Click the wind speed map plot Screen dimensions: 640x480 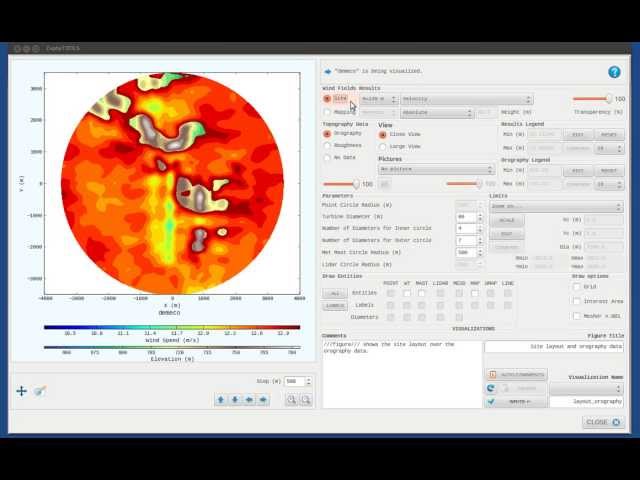tap(172, 183)
